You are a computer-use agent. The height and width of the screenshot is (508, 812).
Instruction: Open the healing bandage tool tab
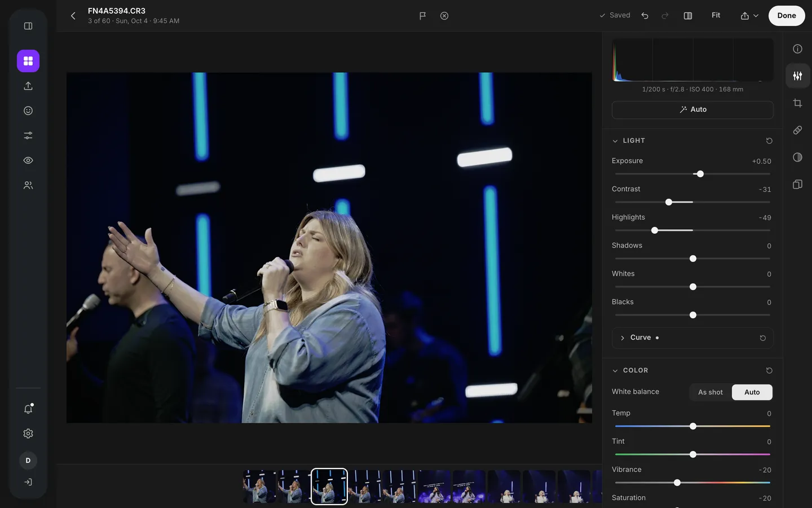(x=797, y=130)
